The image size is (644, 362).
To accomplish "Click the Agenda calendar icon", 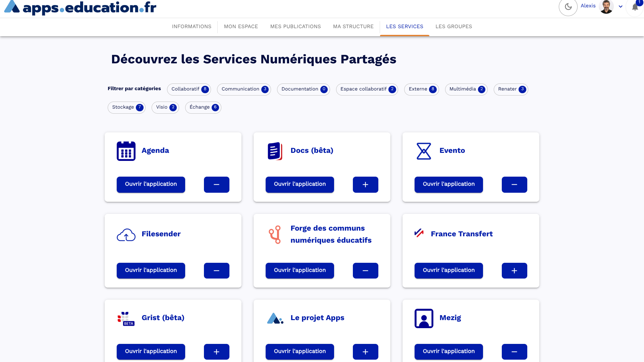I will click(x=126, y=151).
